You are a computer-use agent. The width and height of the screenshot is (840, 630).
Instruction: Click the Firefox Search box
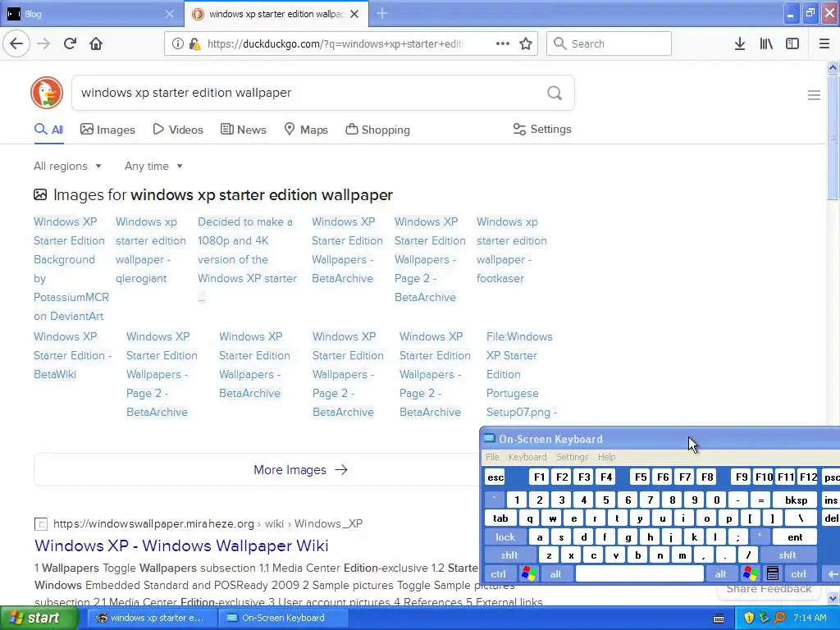609,44
